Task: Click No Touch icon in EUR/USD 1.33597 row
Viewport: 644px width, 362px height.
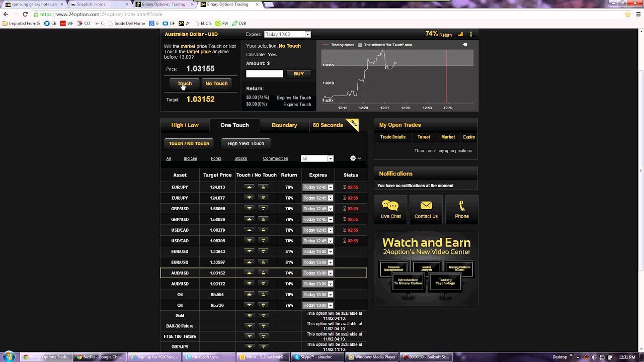Action: point(263,262)
